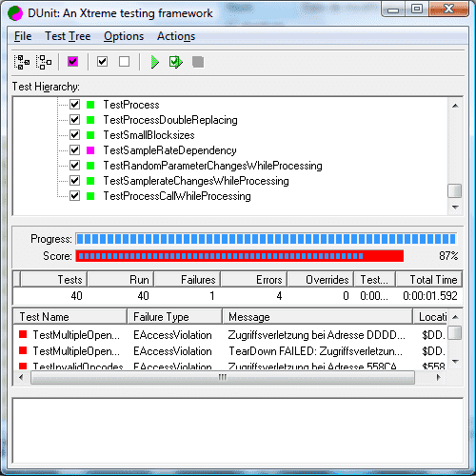
Task: Click the red Score bar
Action: 240,256
